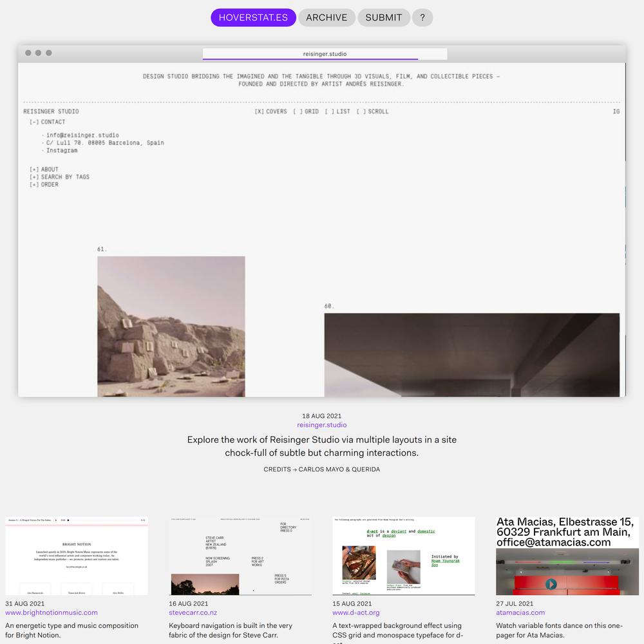Click the reisinger.studio address bar
The height and width of the screenshot is (644, 644).
[x=325, y=54]
